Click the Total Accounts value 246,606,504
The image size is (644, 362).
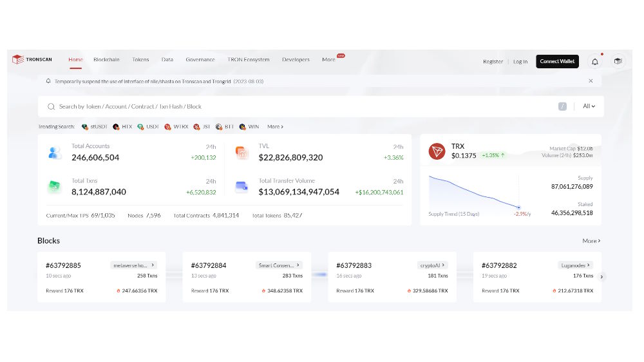click(95, 158)
